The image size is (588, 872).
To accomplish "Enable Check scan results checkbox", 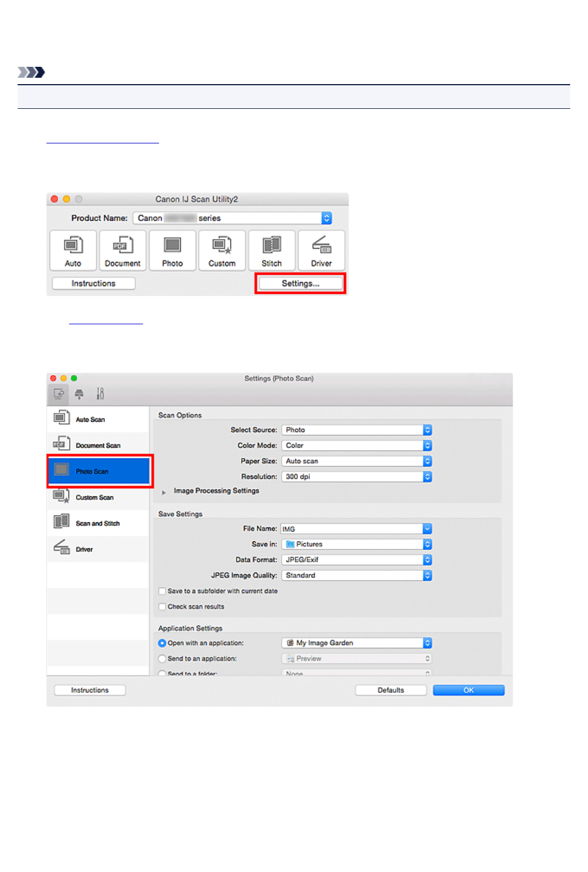I will point(162,606).
